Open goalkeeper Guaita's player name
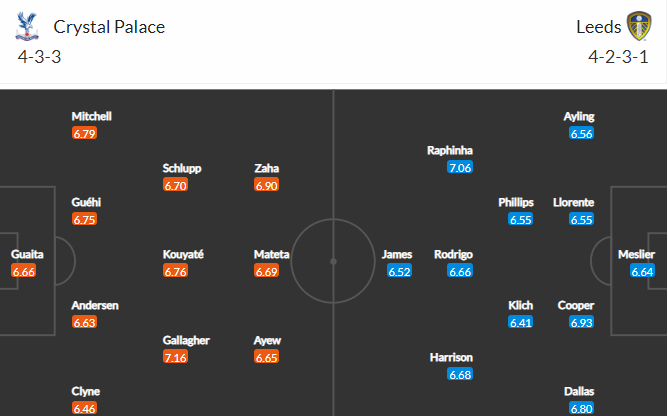Screen dimensions: 668x416 [x=27, y=254]
